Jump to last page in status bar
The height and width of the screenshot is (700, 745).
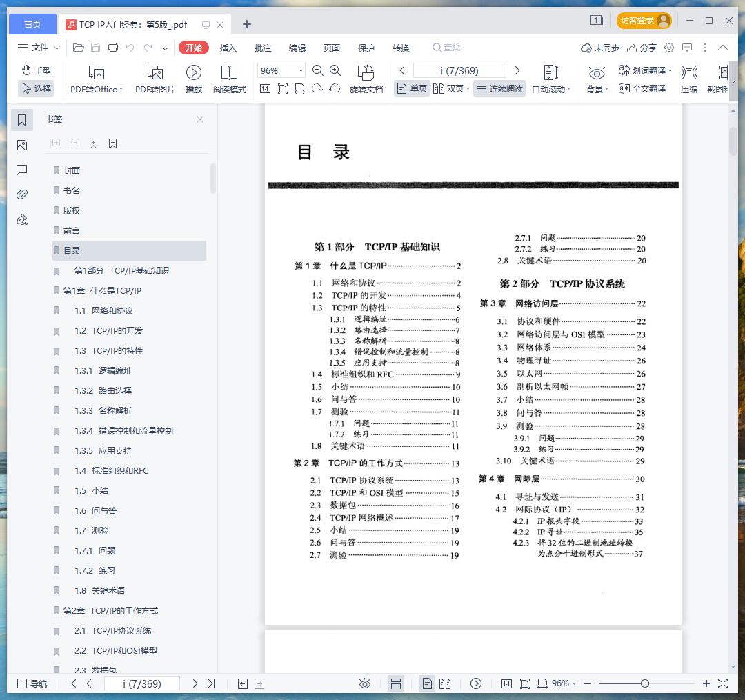pos(212,683)
